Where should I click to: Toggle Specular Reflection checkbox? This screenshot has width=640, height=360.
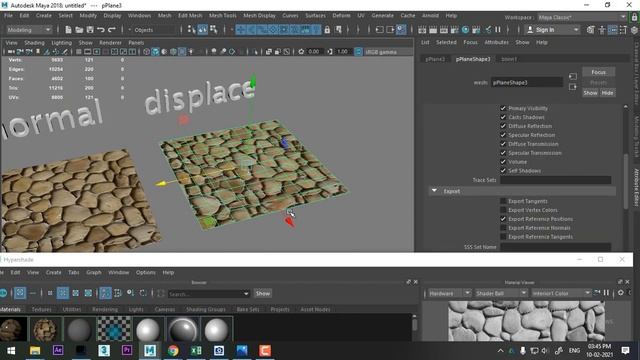click(x=503, y=135)
